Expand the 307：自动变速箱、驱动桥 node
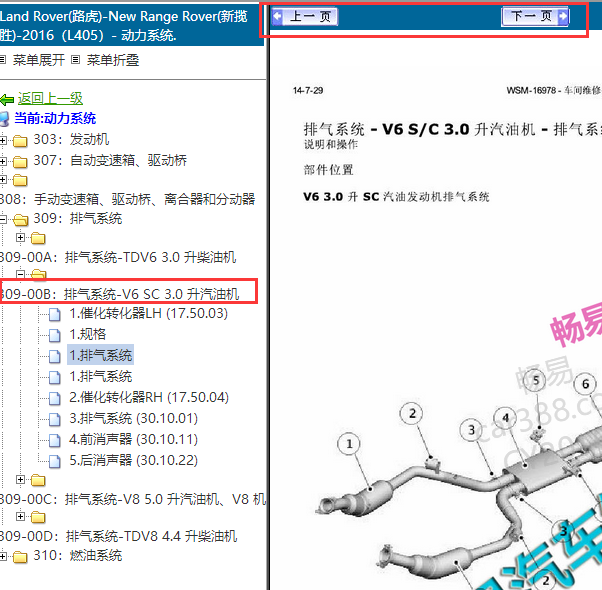Viewport: 602px width, 590px height. [x=3, y=161]
